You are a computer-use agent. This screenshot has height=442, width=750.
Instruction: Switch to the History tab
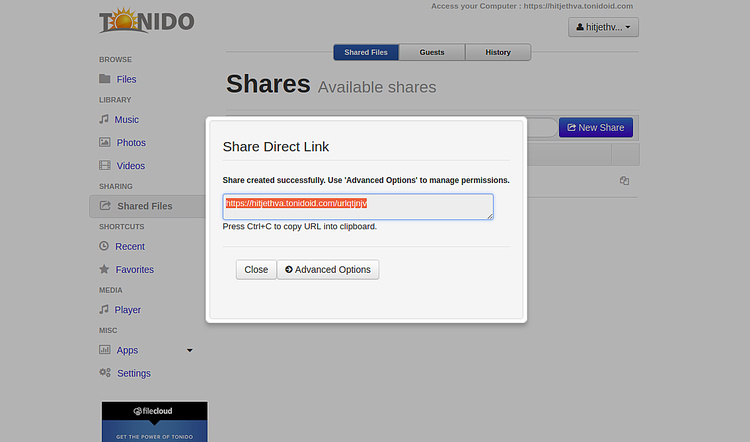click(498, 52)
